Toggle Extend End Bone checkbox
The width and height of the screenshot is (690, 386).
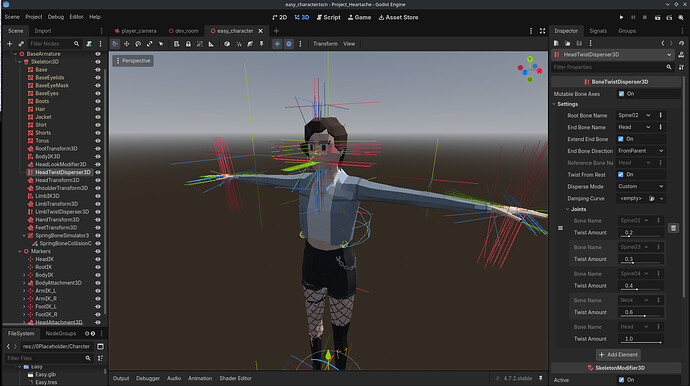pyautogui.click(x=621, y=139)
